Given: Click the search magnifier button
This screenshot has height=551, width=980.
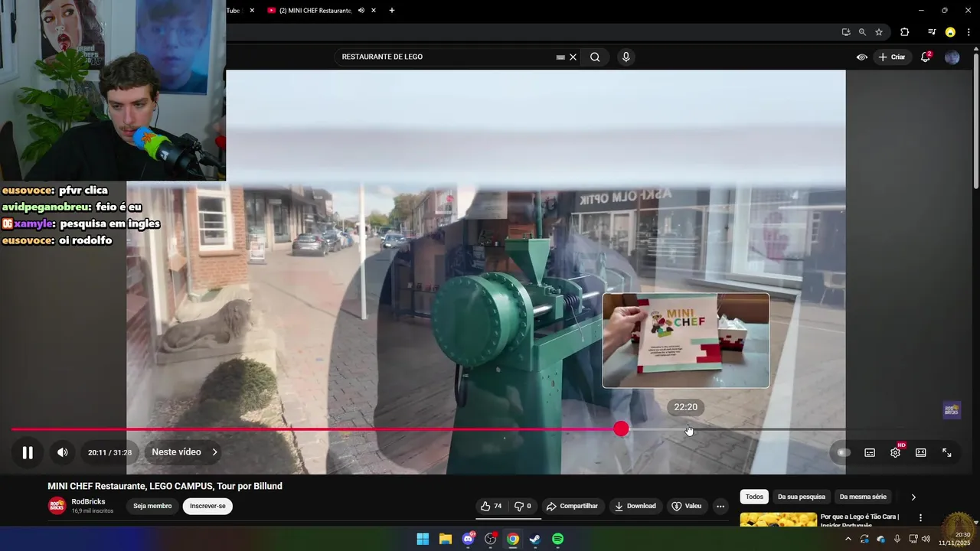Looking at the screenshot, I should pos(595,57).
